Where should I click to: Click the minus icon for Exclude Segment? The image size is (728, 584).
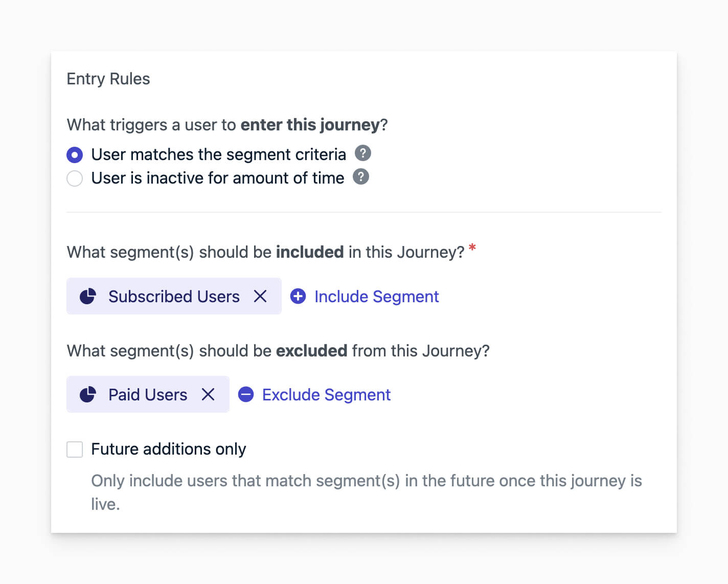click(246, 395)
